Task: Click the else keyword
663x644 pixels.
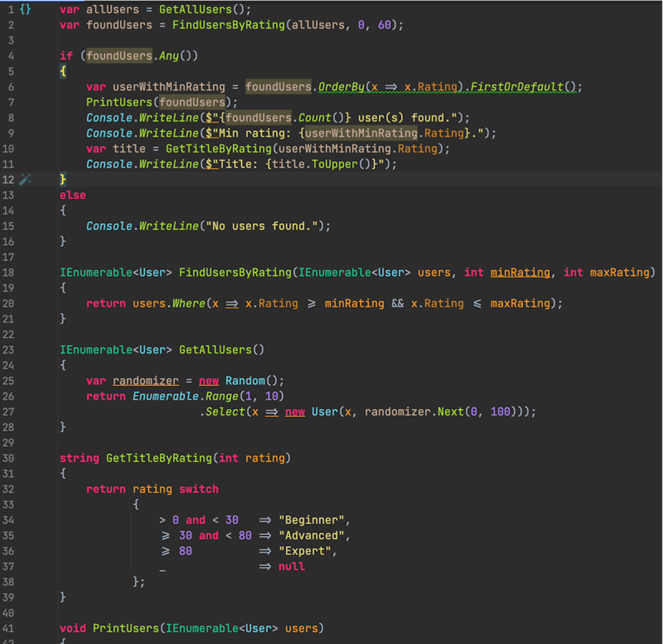Action: [73, 195]
